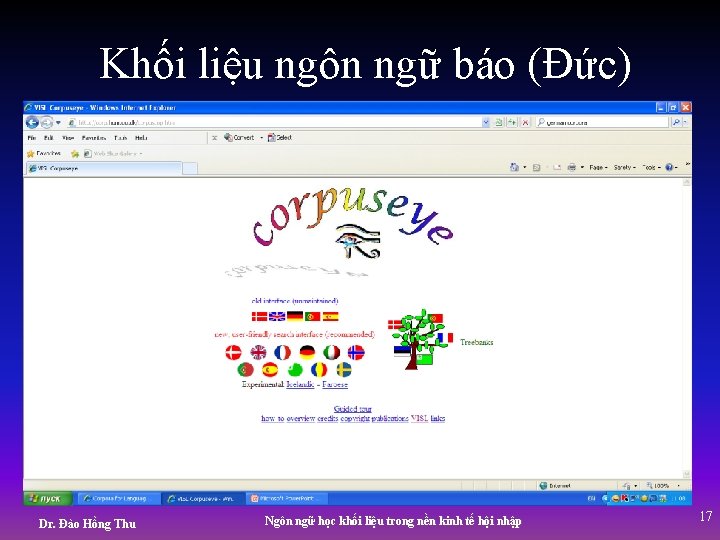Click the Treebanks text label
Viewport: 720px width, 540px height.
click(x=477, y=342)
